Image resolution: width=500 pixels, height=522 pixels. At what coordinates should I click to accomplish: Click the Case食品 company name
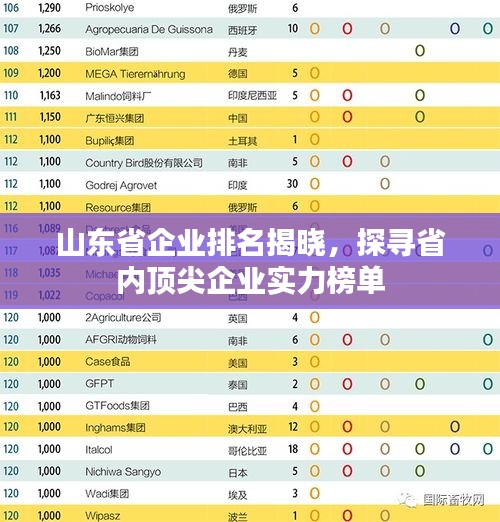click(x=108, y=362)
